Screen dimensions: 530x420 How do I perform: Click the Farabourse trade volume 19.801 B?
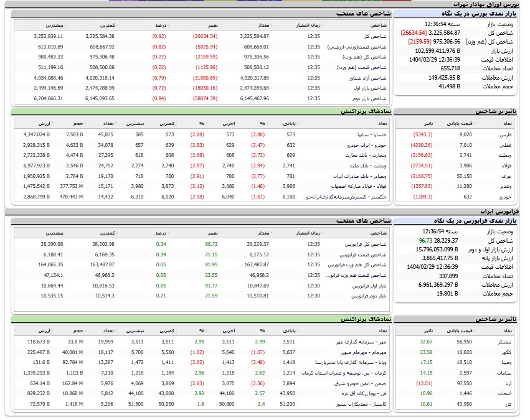click(447, 294)
